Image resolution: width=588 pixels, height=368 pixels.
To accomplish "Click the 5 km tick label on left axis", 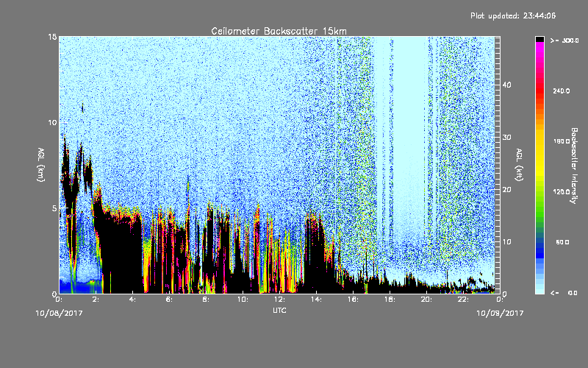I will pos(54,208).
